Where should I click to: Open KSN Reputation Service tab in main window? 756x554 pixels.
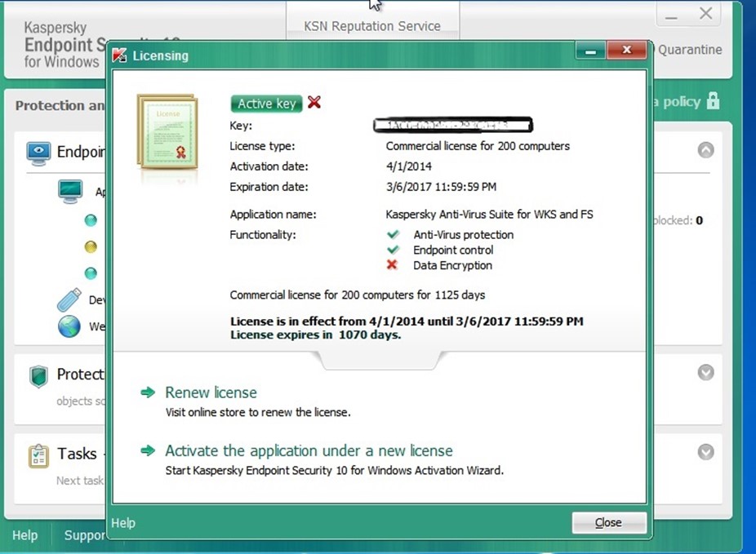point(372,26)
